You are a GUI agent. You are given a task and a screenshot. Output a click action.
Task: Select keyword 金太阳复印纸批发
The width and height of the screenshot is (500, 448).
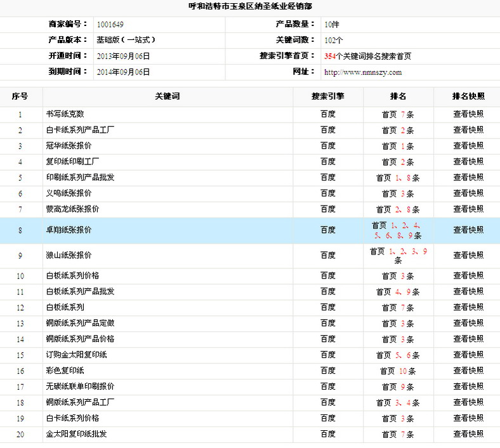tap(76, 434)
